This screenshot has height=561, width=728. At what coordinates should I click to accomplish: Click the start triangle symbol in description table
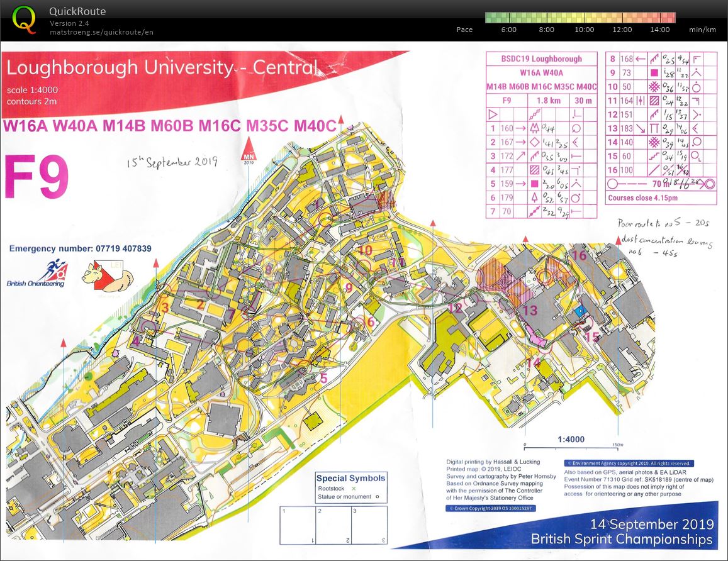493,114
